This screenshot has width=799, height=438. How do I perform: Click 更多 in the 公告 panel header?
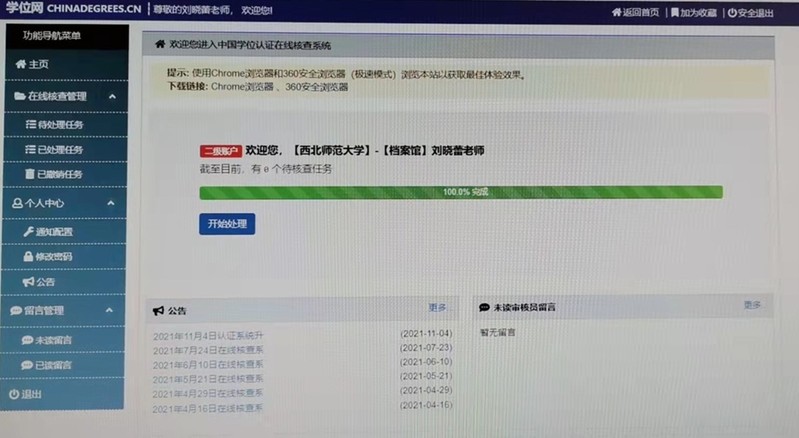pyautogui.click(x=438, y=307)
